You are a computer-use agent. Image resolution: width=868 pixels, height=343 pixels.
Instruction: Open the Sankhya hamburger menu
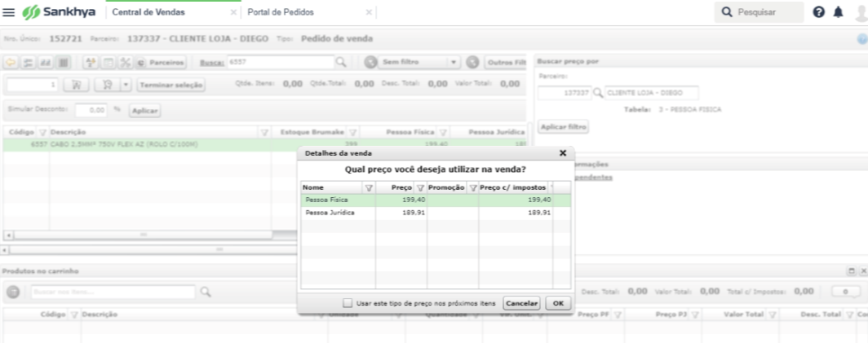tap(9, 12)
